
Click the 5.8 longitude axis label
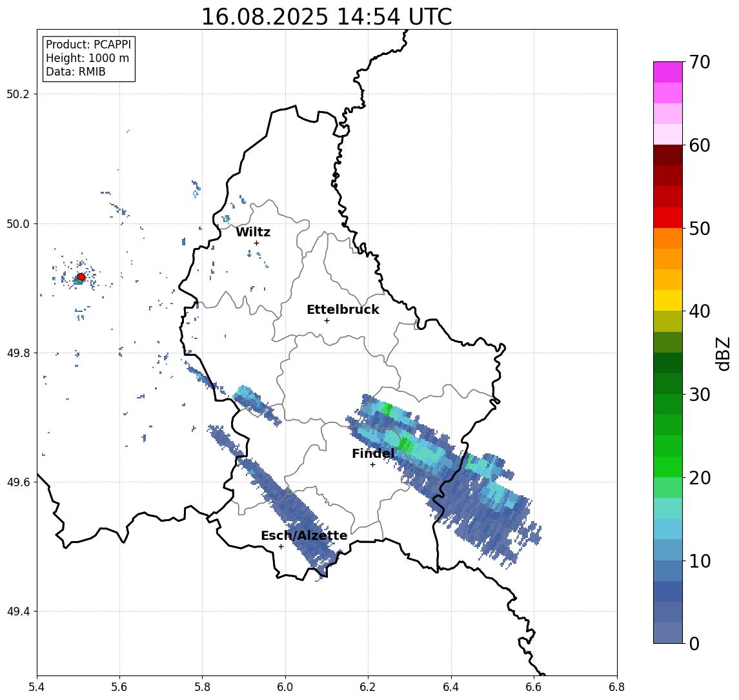(203, 687)
